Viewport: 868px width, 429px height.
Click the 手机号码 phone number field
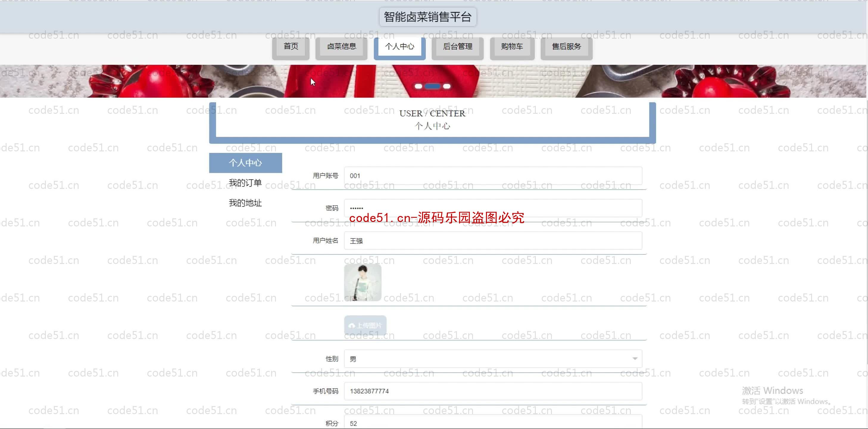pos(492,391)
